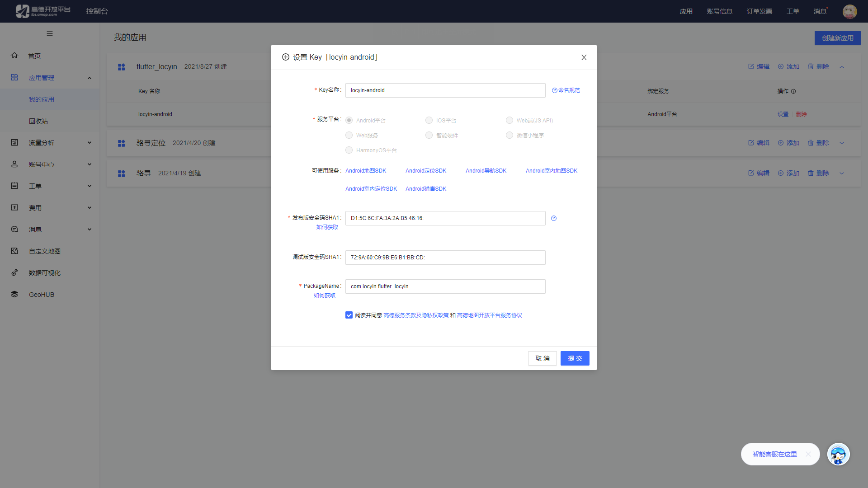This screenshot has width=868, height=488.
Task: Open 应用 in the top navigation
Action: 686,11
